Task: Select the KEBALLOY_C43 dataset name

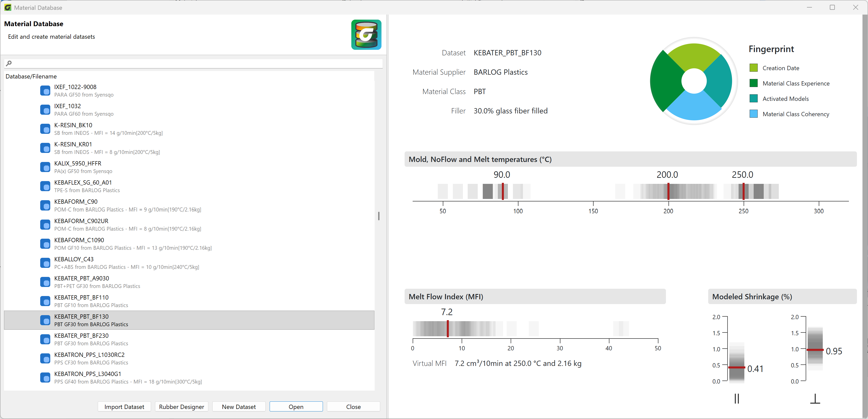Action: 74,259
